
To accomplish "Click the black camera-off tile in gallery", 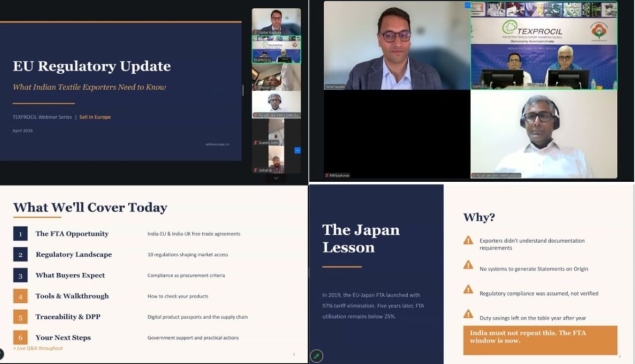I will (x=397, y=134).
